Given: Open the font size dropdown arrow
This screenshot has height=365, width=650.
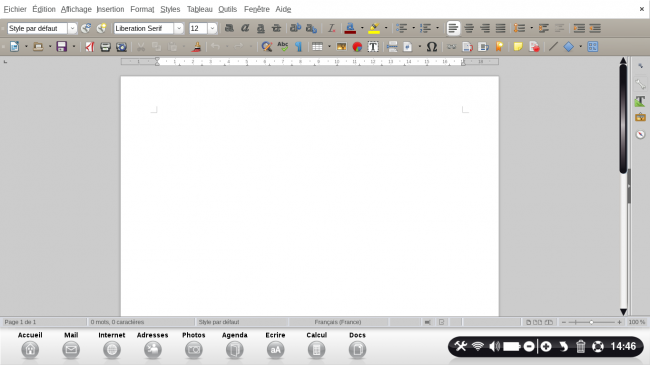Looking at the screenshot, I should coord(212,28).
